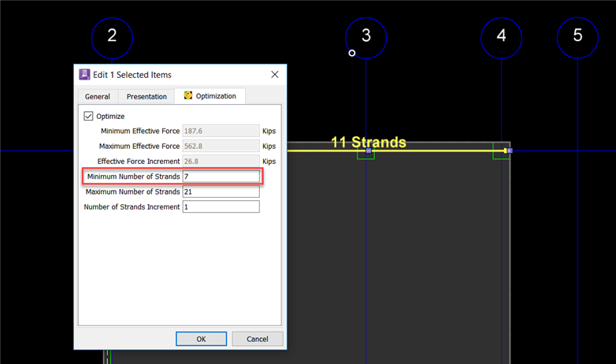
Task: Open the Presentation tab
Action: point(147,96)
